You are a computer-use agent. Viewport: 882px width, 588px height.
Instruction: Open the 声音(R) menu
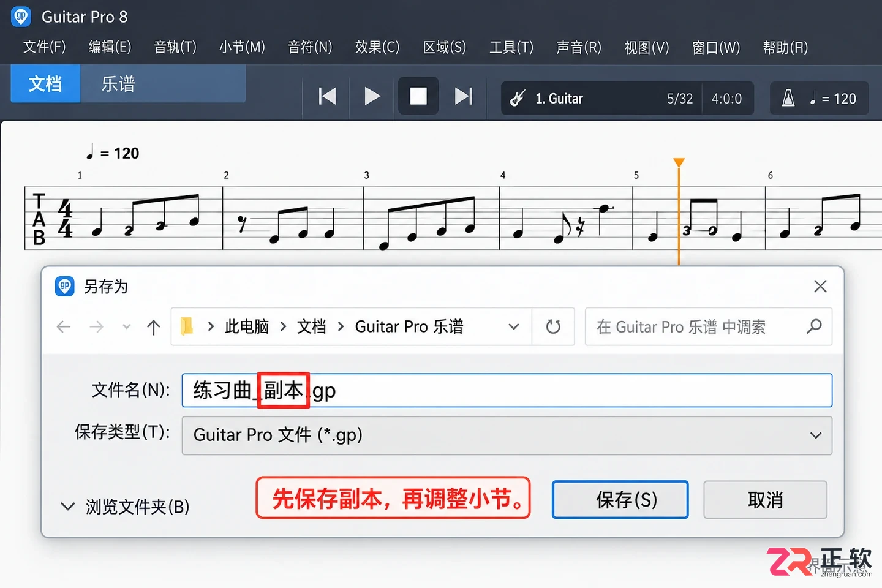click(x=579, y=47)
